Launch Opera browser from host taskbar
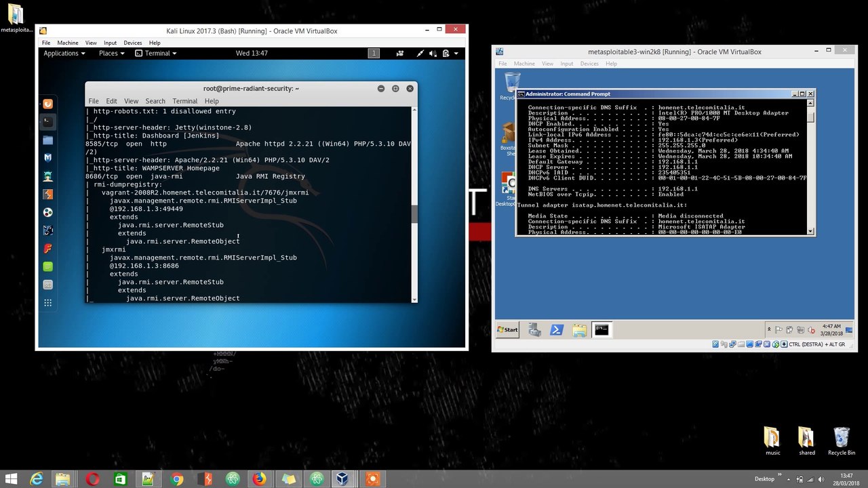Viewport: 868px width, 488px height. [x=93, y=479]
